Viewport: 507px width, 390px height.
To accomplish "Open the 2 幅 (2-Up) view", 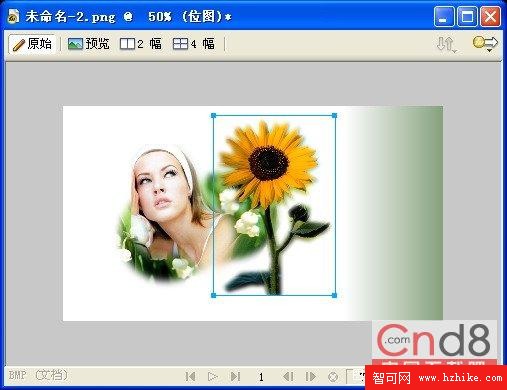I will point(140,44).
